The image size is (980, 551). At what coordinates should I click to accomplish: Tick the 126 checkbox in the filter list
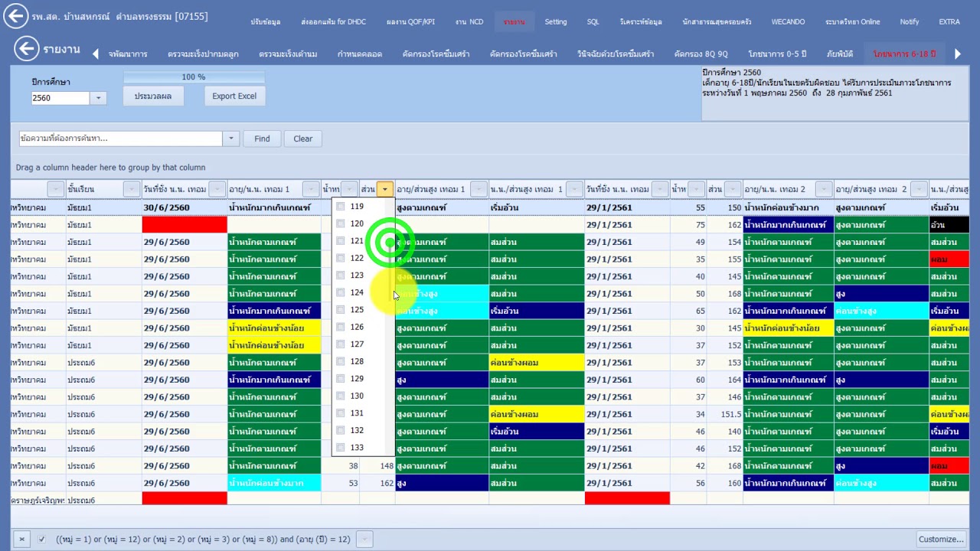[340, 327]
